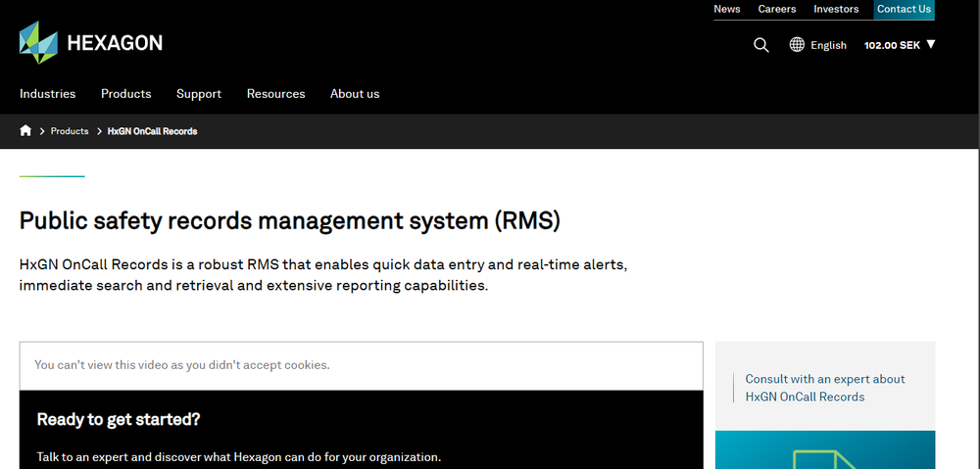Click the Talk to an expert text

[239, 457]
